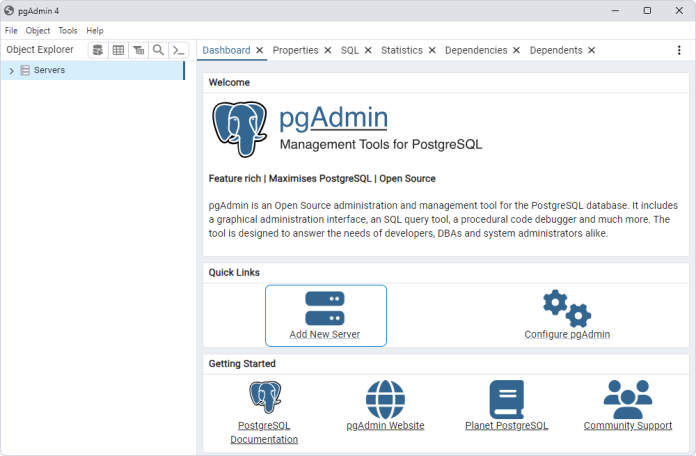Click the pgAdmin Website globe icon
Image resolution: width=696 pixels, height=456 pixels.
click(x=385, y=399)
